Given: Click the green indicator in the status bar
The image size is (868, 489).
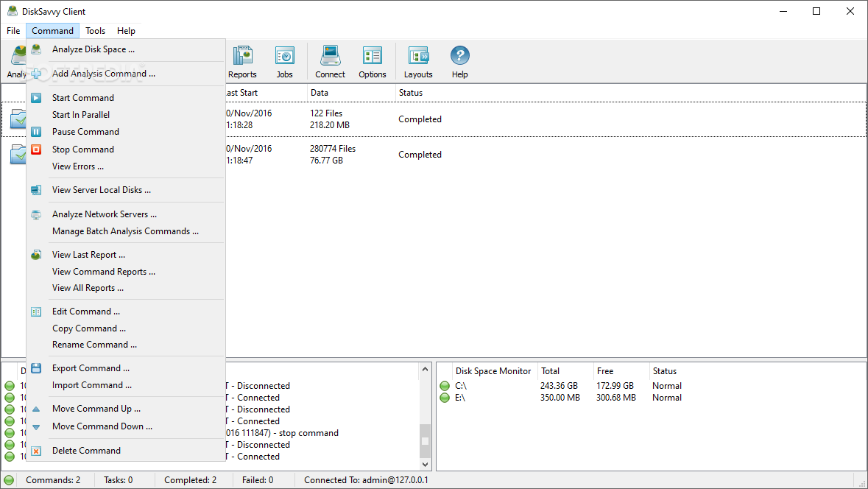Looking at the screenshot, I should pos(9,480).
